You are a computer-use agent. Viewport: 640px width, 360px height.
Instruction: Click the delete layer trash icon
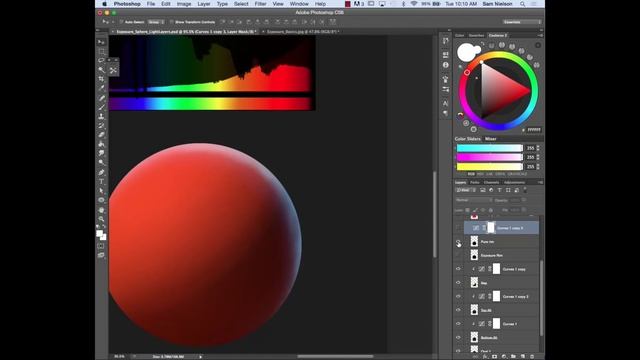click(532, 356)
